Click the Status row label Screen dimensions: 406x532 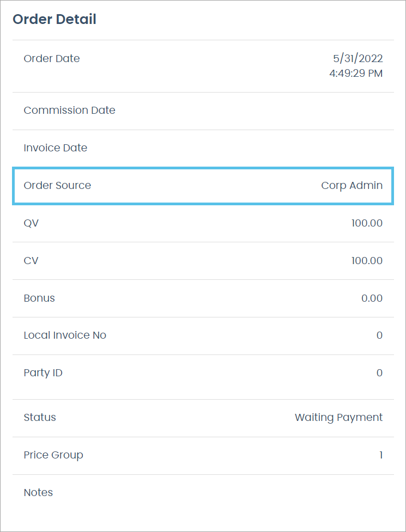(x=40, y=418)
